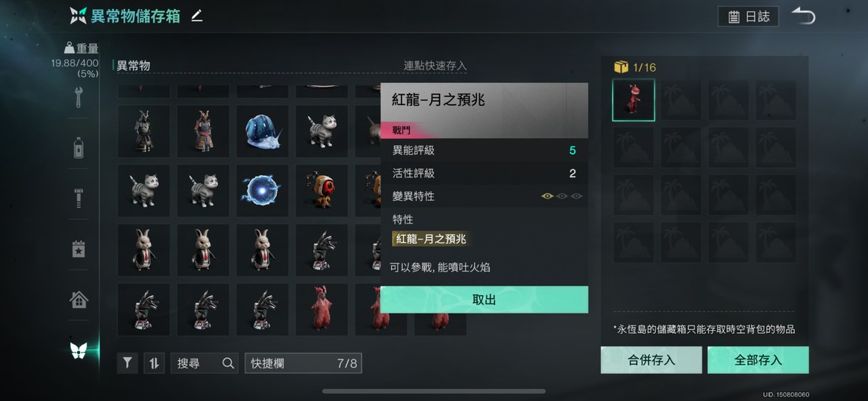Open the wrench tools category in the sidebar
This screenshot has height=401, width=868.
78,97
